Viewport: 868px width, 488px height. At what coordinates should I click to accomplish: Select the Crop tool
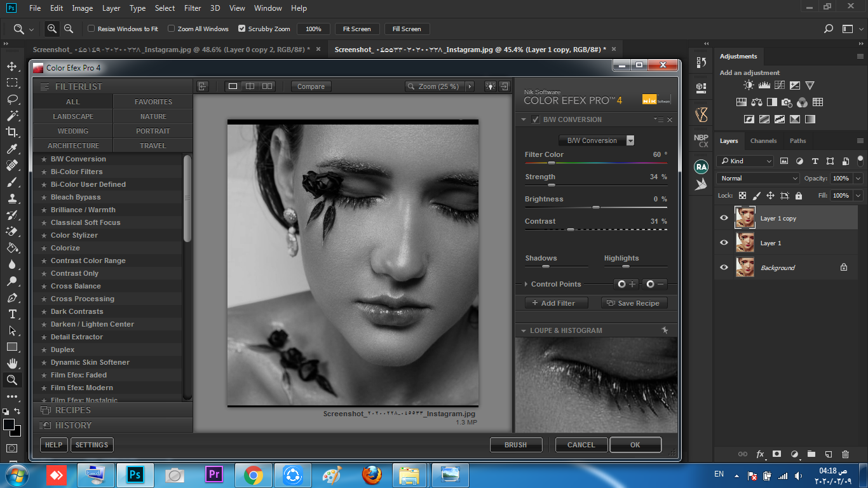tap(12, 132)
